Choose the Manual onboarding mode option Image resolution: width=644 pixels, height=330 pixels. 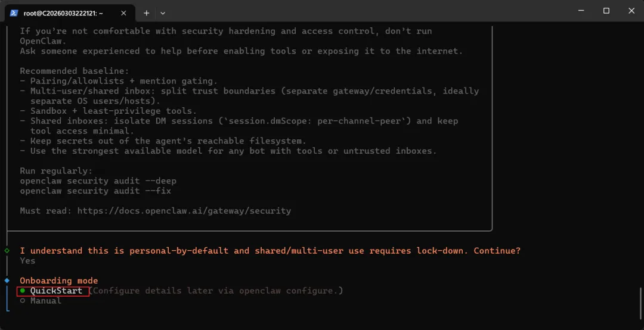coord(45,301)
